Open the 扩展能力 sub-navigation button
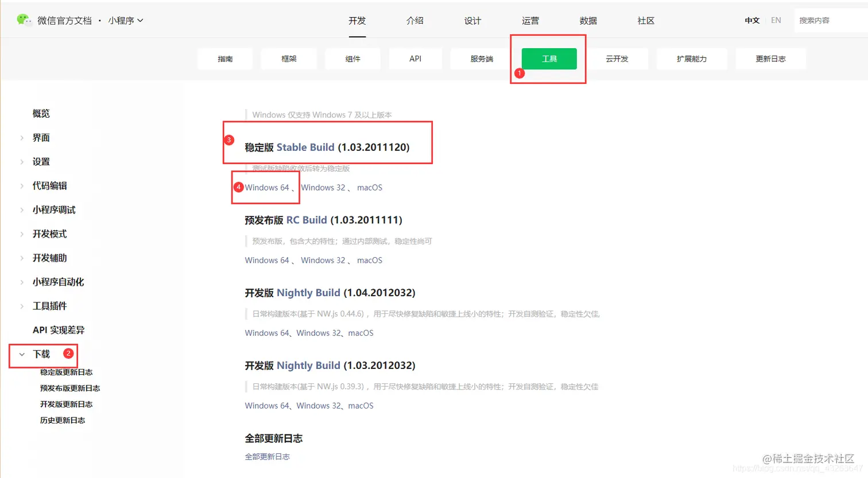Screen dimensions: 868x478 tap(692, 59)
